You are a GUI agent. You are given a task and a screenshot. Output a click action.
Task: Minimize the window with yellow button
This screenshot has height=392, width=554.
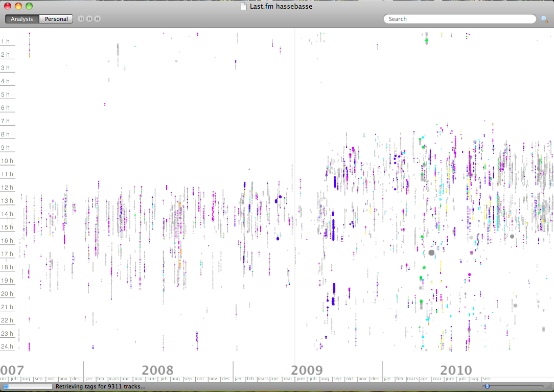pyautogui.click(x=18, y=6)
